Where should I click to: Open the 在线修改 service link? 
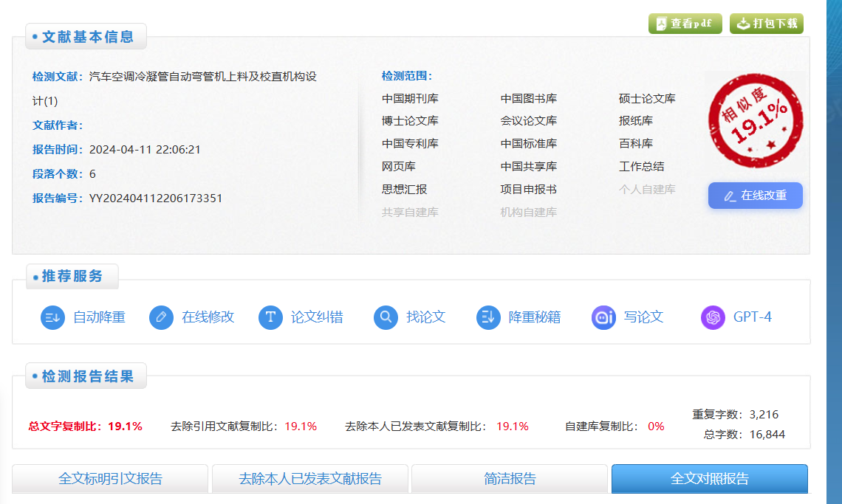(208, 317)
